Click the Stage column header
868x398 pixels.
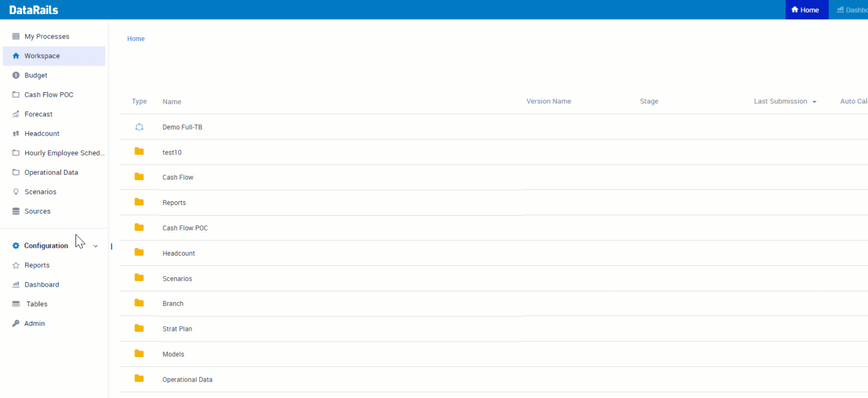coord(649,101)
